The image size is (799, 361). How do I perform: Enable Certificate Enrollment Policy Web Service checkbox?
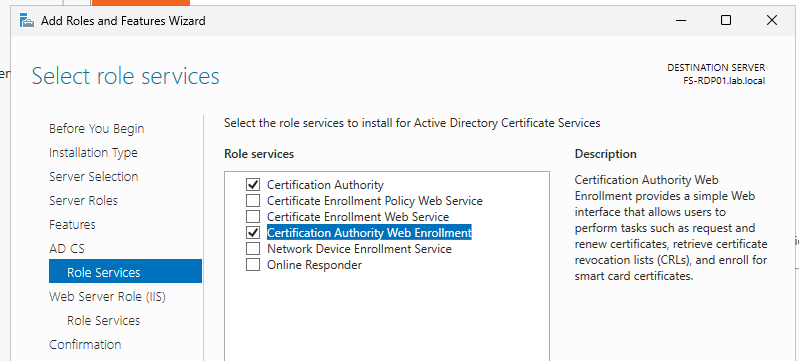(x=253, y=200)
